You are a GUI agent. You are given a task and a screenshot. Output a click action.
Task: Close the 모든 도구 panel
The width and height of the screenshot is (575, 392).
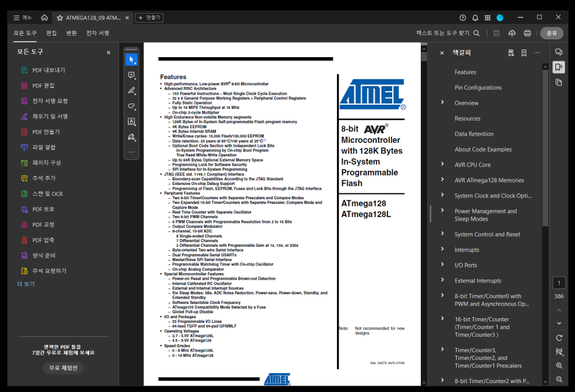pos(108,52)
